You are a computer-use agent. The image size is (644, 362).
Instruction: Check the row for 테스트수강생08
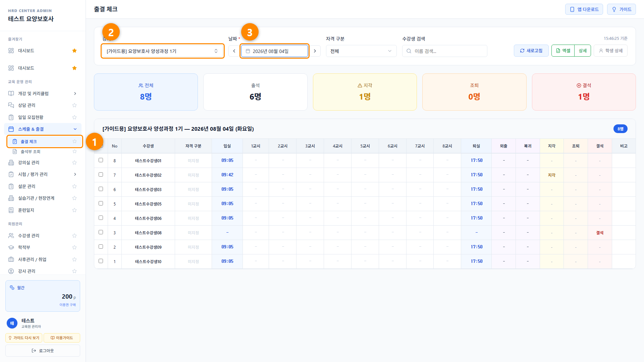point(101,232)
